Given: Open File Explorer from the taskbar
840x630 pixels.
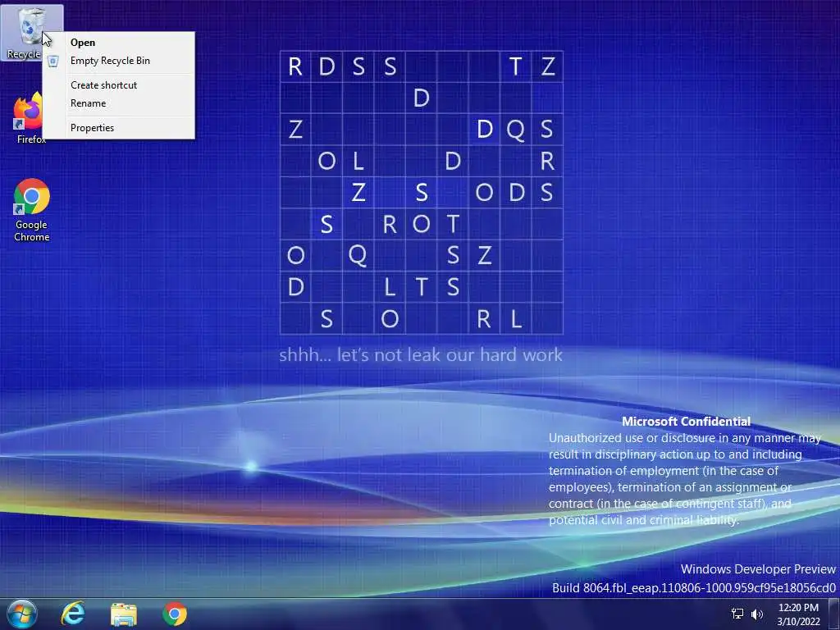Looking at the screenshot, I should point(124,614).
